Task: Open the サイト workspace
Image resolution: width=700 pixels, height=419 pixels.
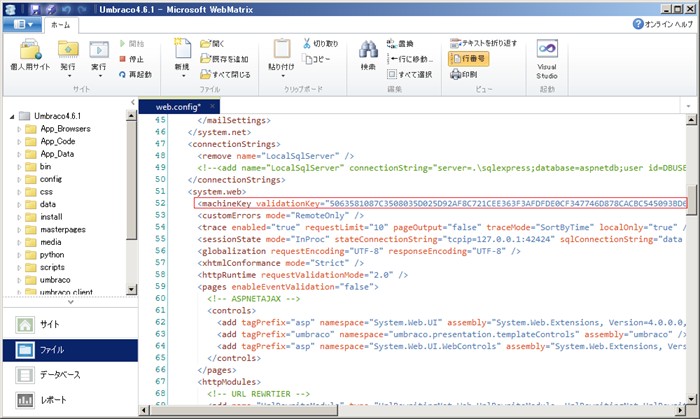Action: 70,324
